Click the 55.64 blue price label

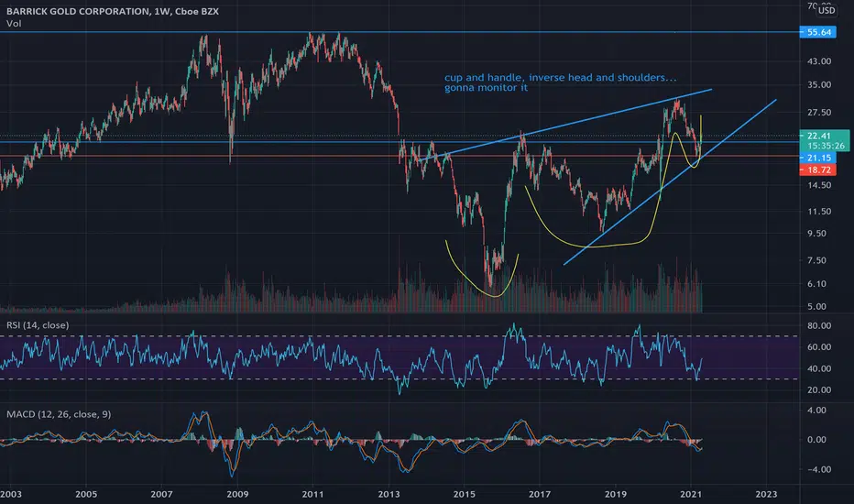[x=818, y=32]
